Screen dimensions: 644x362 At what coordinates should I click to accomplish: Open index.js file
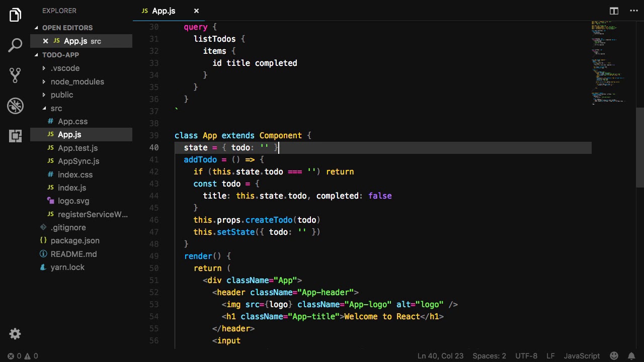pos(72,188)
